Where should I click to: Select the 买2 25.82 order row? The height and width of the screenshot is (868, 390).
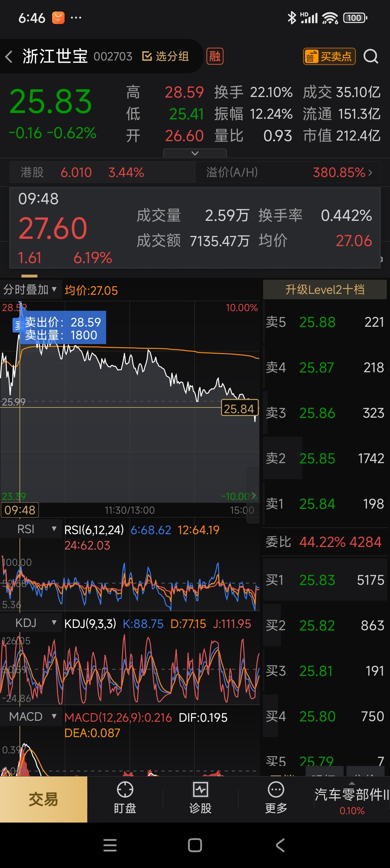click(325, 625)
